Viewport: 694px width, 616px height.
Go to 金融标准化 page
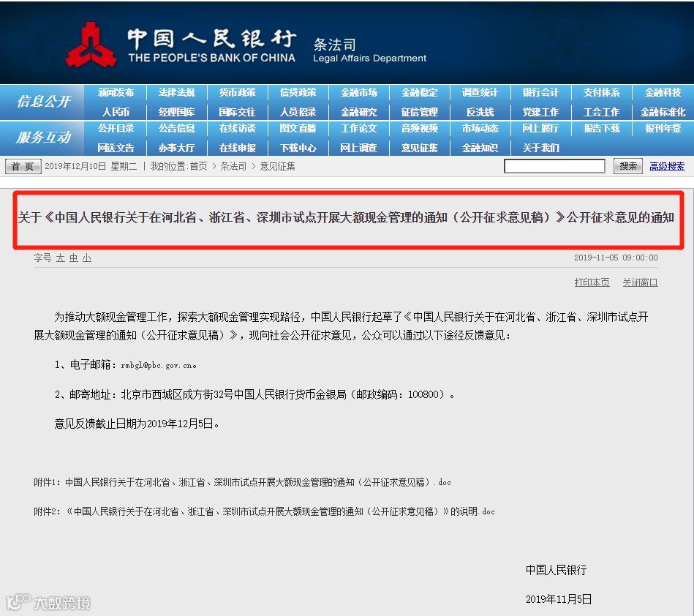coord(663,112)
